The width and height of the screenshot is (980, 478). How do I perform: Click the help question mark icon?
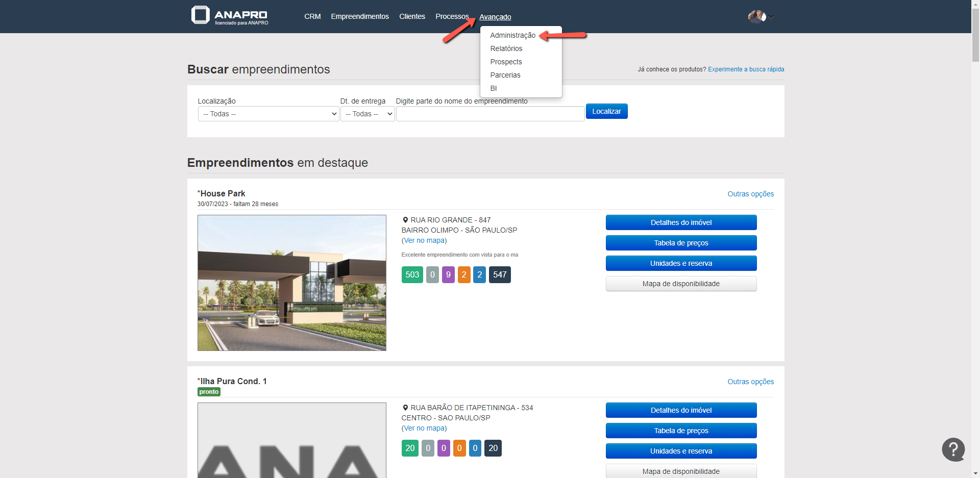click(x=953, y=449)
